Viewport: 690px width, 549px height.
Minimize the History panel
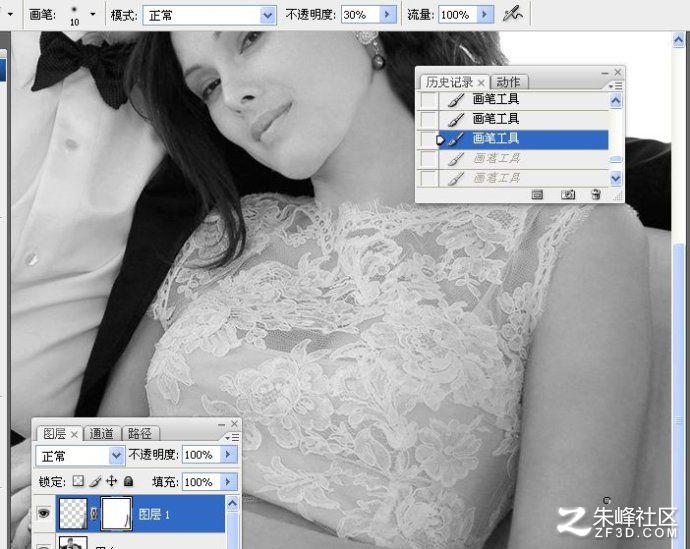pyautogui.click(x=605, y=72)
